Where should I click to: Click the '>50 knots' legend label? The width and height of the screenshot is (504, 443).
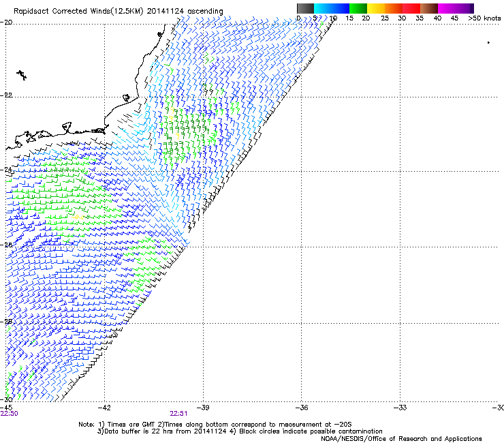[x=484, y=18]
